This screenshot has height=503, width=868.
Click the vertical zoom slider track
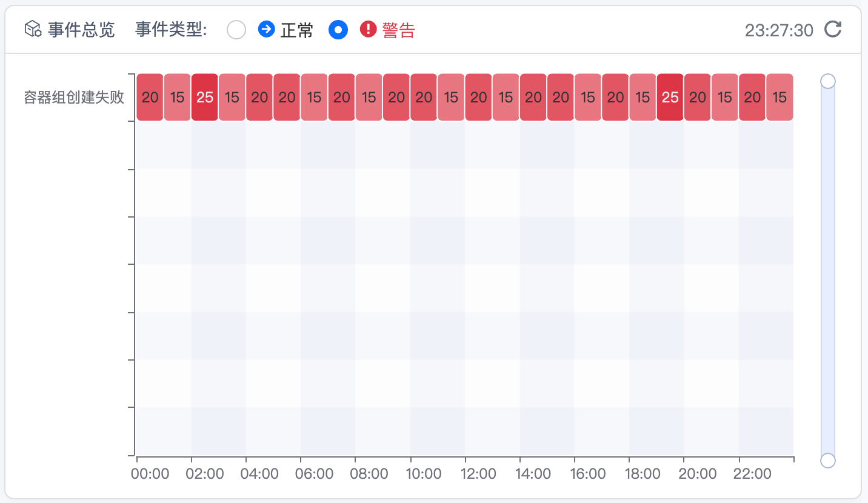827,273
